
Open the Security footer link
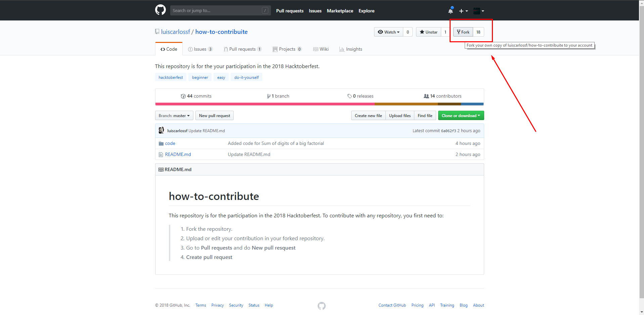coord(236,305)
